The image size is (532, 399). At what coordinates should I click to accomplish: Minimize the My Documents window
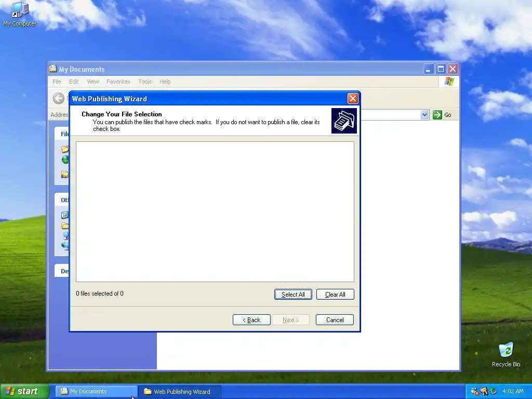(x=429, y=69)
